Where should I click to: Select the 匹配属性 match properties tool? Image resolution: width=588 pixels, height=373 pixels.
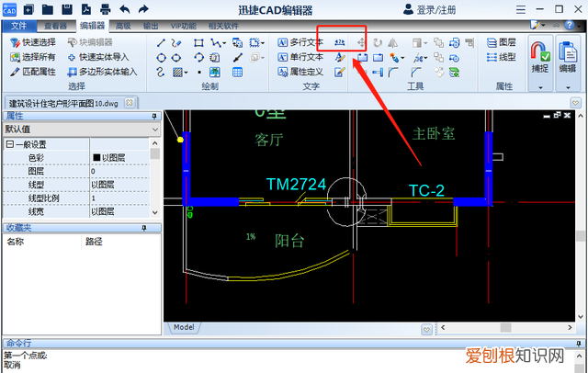click(33, 71)
